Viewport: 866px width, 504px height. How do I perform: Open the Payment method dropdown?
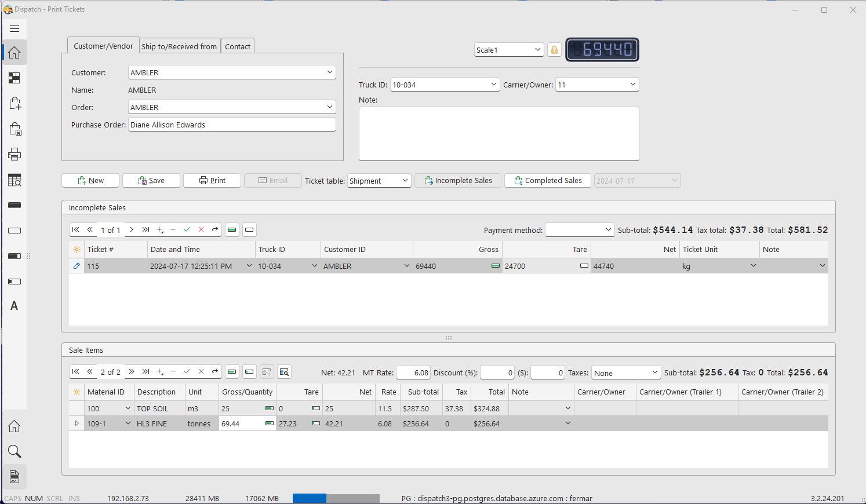(x=608, y=230)
